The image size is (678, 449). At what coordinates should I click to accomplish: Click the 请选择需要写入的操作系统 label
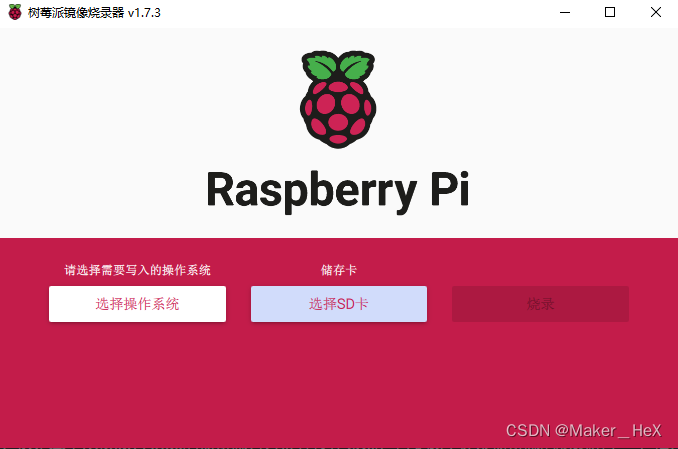point(138,270)
